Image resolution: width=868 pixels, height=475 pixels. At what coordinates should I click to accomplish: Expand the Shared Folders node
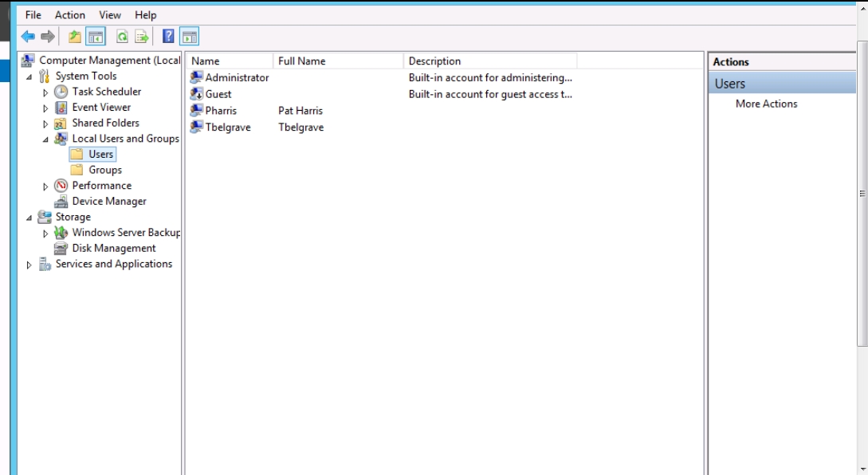pyautogui.click(x=45, y=124)
